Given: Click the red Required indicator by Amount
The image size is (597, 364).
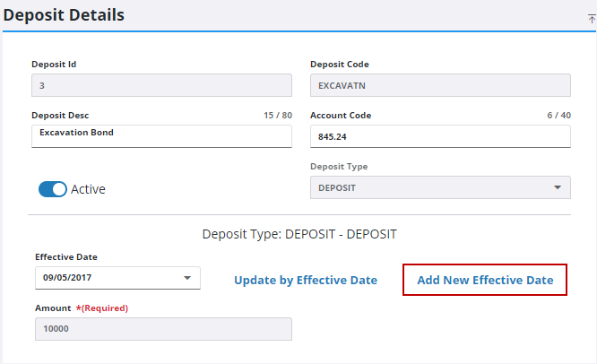Looking at the screenshot, I should tap(104, 308).
